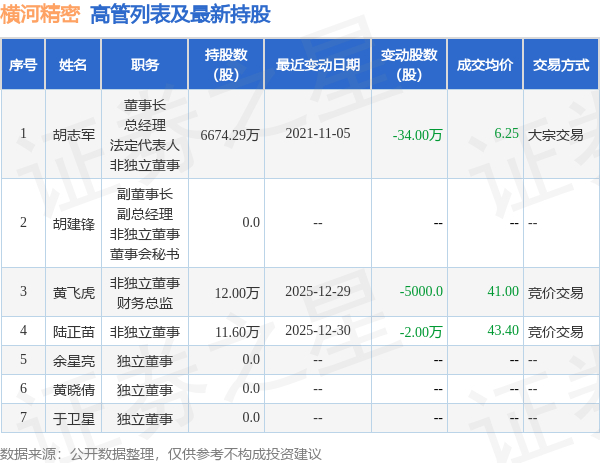
Task: Select the 姓名 column header
Action: tap(73, 64)
